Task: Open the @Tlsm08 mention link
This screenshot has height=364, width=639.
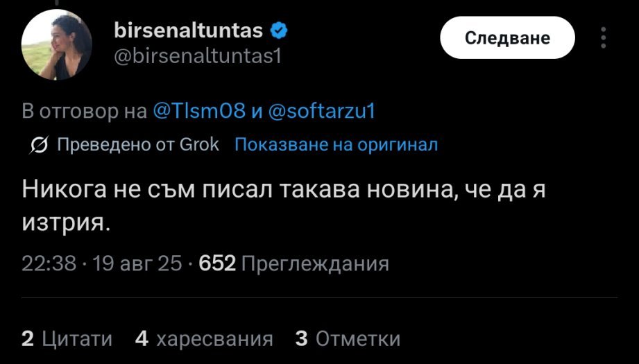Action: 198,112
